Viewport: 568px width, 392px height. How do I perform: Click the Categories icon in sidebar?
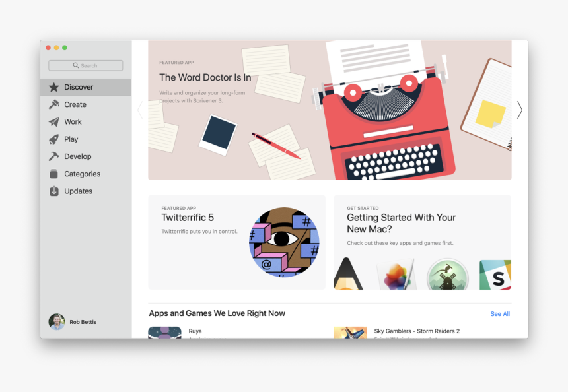click(53, 174)
